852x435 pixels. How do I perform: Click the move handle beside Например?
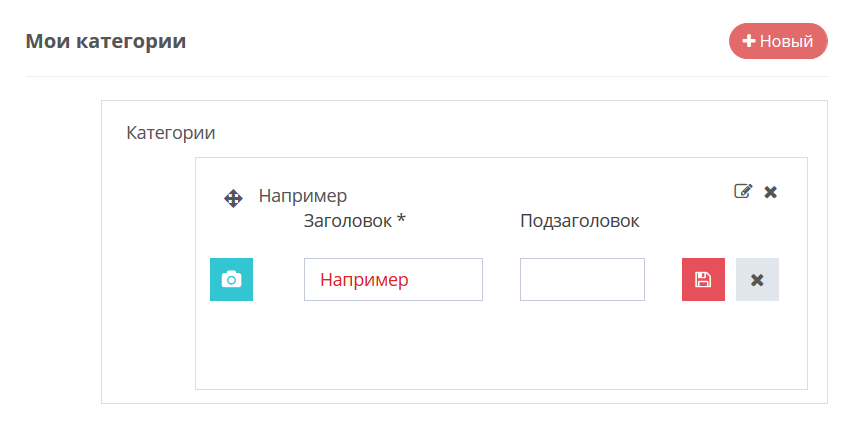click(233, 198)
